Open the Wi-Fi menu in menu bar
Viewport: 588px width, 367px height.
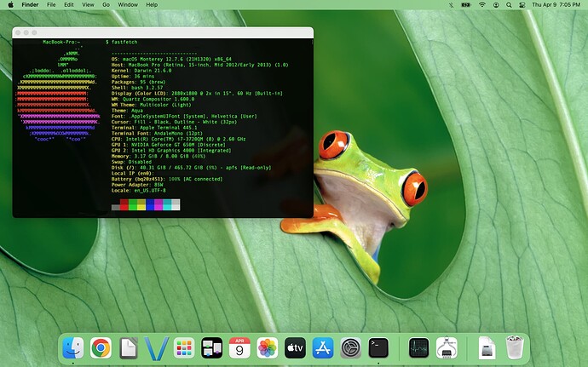(482, 5)
